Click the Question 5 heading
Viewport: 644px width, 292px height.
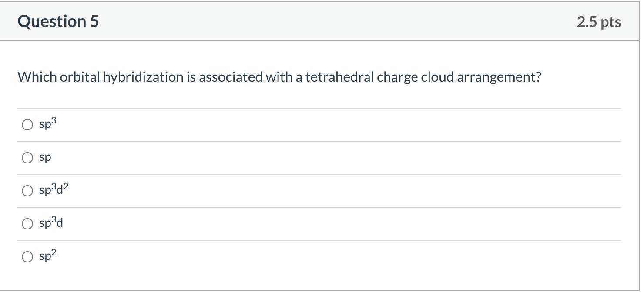[58, 21]
